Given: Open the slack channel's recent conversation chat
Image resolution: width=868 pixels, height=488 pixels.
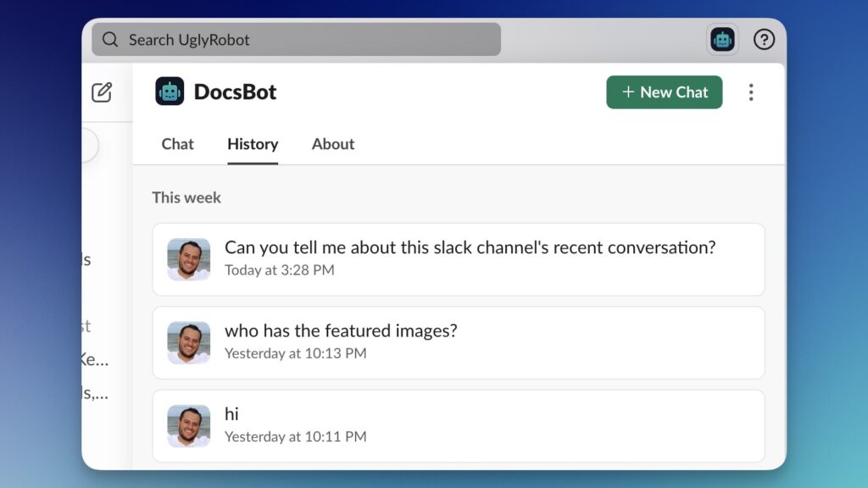Looking at the screenshot, I should [470, 247].
